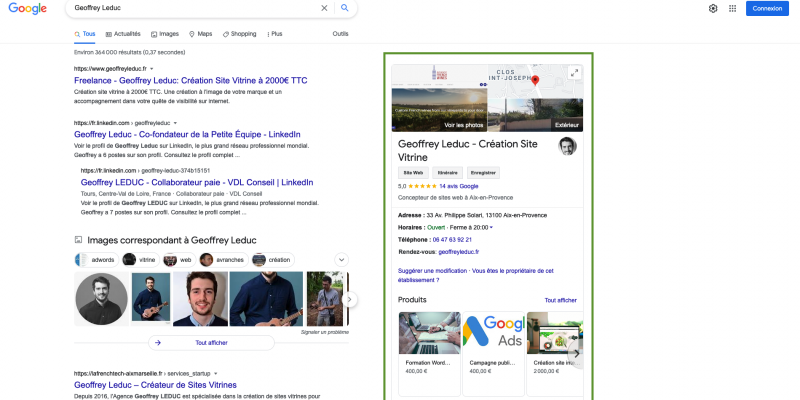This screenshot has width=800, height=400.
Task: Open the Google apps grid icon
Action: 732,8
